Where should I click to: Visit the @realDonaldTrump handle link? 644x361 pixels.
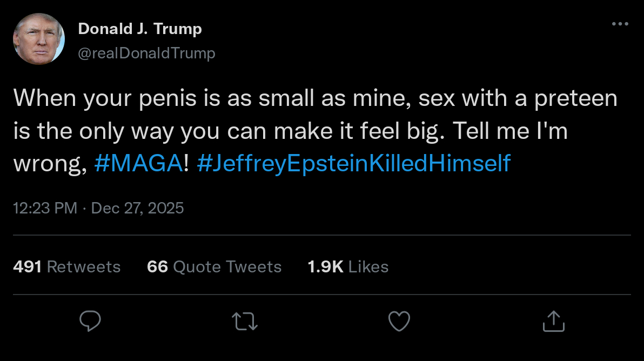(x=146, y=53)
